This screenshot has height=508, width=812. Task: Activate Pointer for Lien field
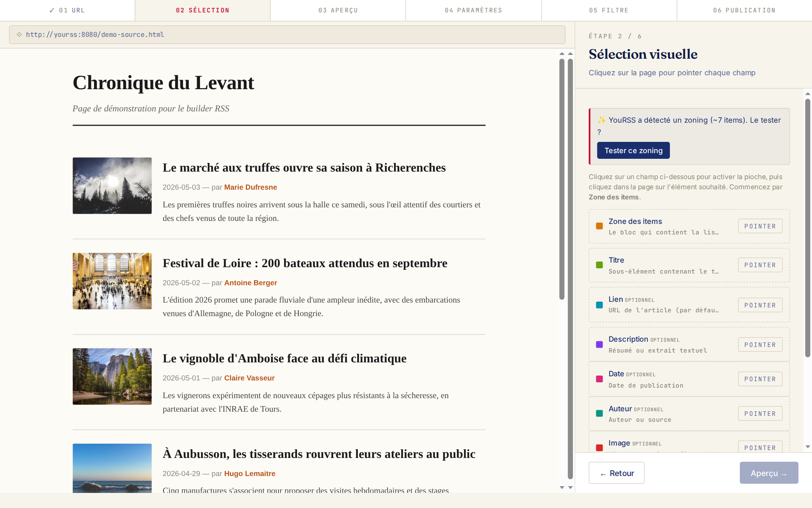pos(760,305)
